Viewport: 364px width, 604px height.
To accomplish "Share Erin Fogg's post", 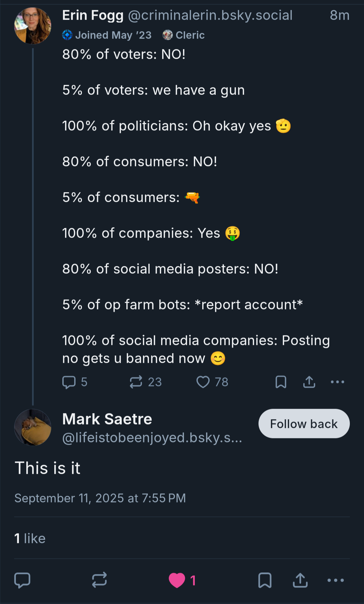I will point(309,382).
